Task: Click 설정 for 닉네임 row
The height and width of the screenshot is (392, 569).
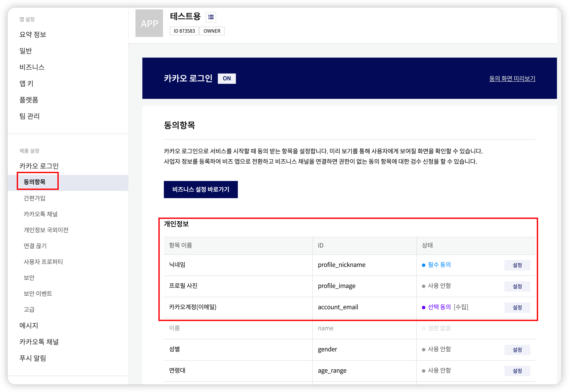Action: point(517,265)
